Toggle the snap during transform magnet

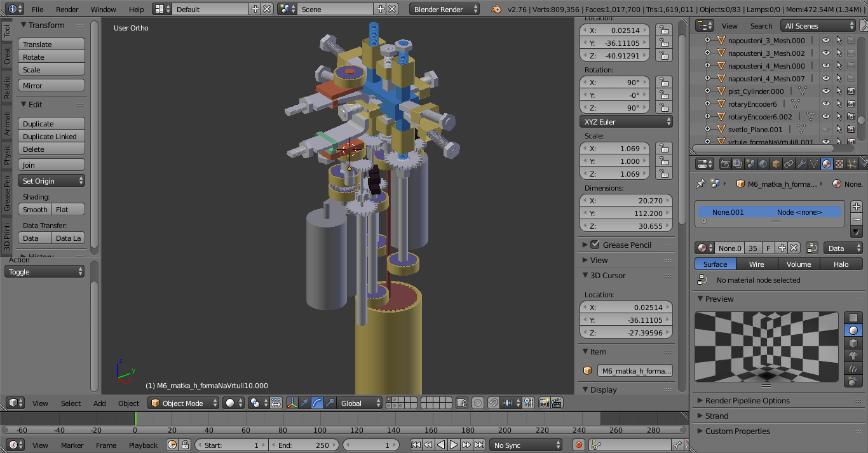coord(494,403)
